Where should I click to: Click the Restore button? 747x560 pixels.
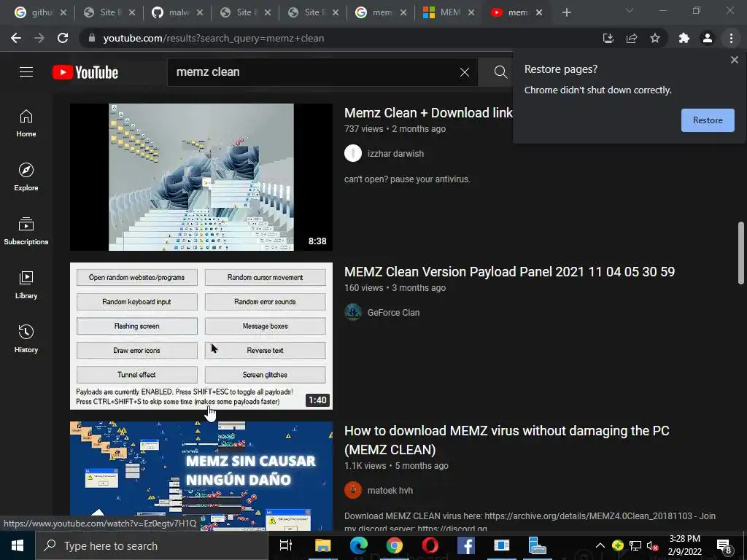click(x=708, y=120)
